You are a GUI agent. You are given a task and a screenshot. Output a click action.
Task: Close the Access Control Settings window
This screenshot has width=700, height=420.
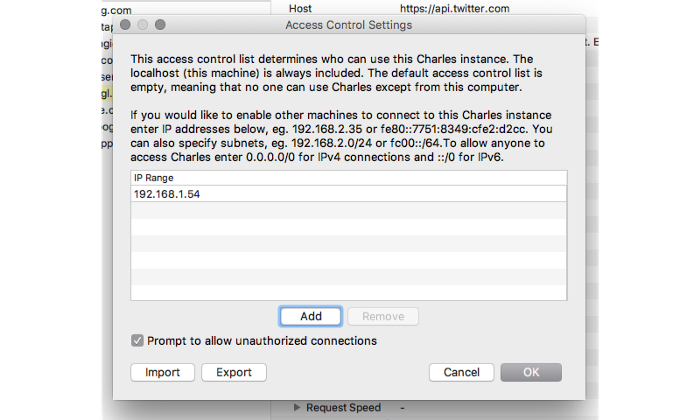click(125, 24)
